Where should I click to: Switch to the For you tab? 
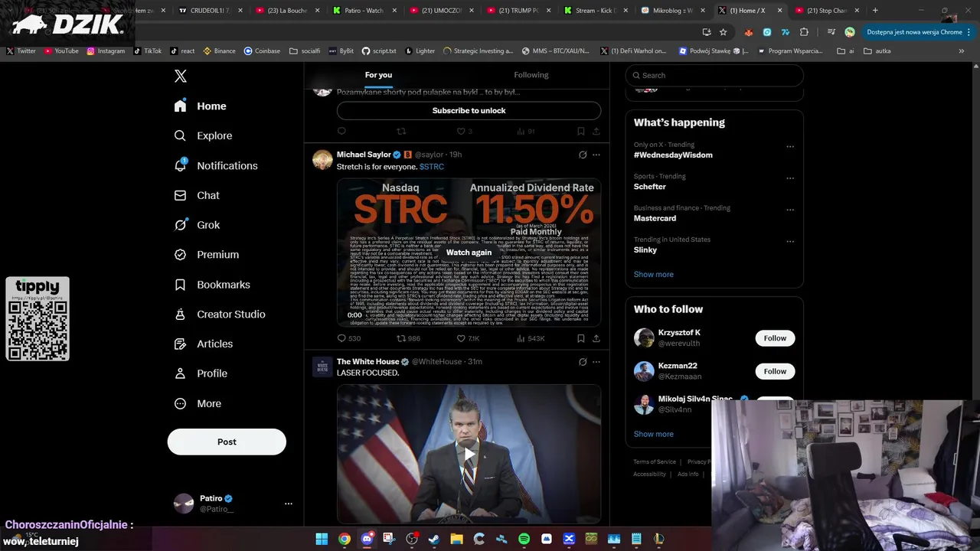click(x=378, y=75)
